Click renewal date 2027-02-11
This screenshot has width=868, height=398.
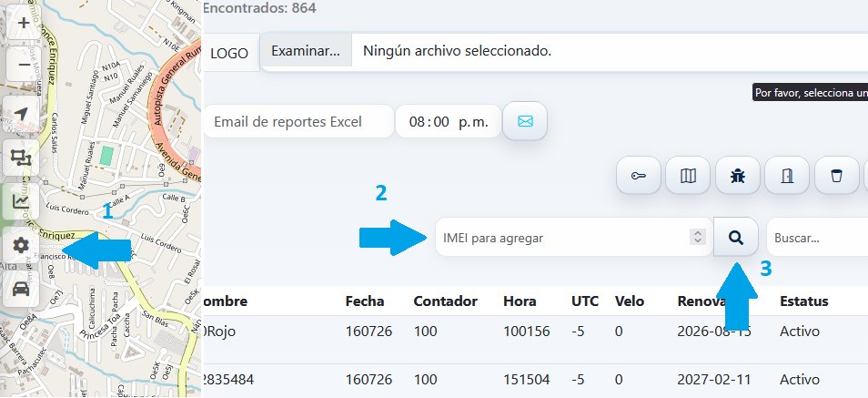click(x=714, y=380)
